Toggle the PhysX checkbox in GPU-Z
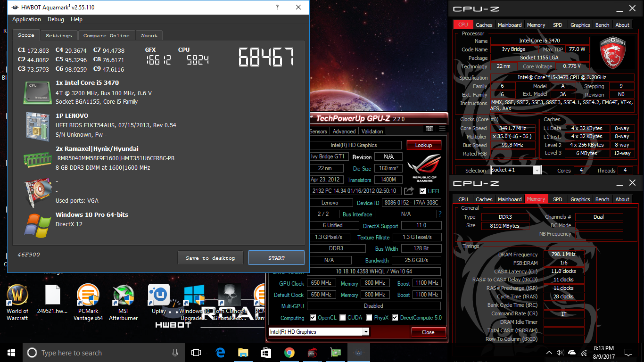 pyautogui.click(x=369, y=318)
